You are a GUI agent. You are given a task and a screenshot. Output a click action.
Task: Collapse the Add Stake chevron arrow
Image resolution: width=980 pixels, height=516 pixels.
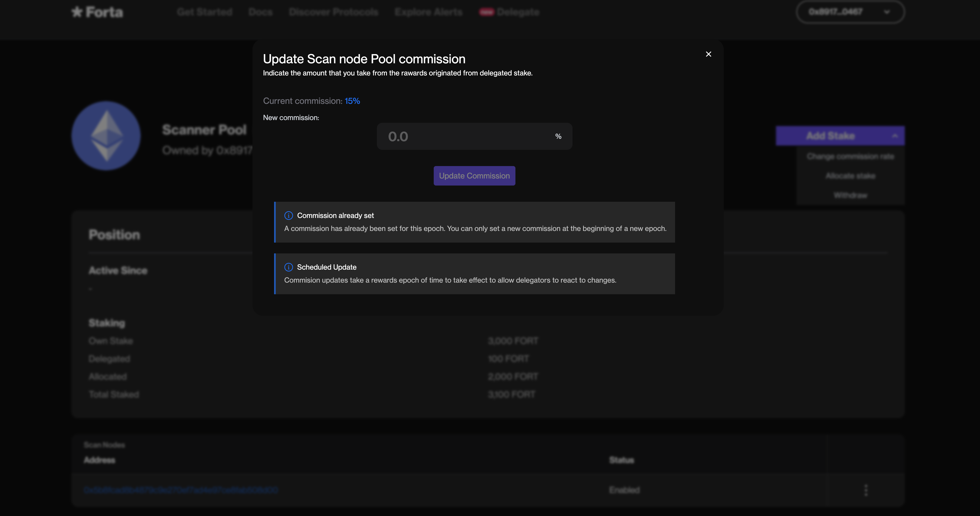[x=895, y=136]
